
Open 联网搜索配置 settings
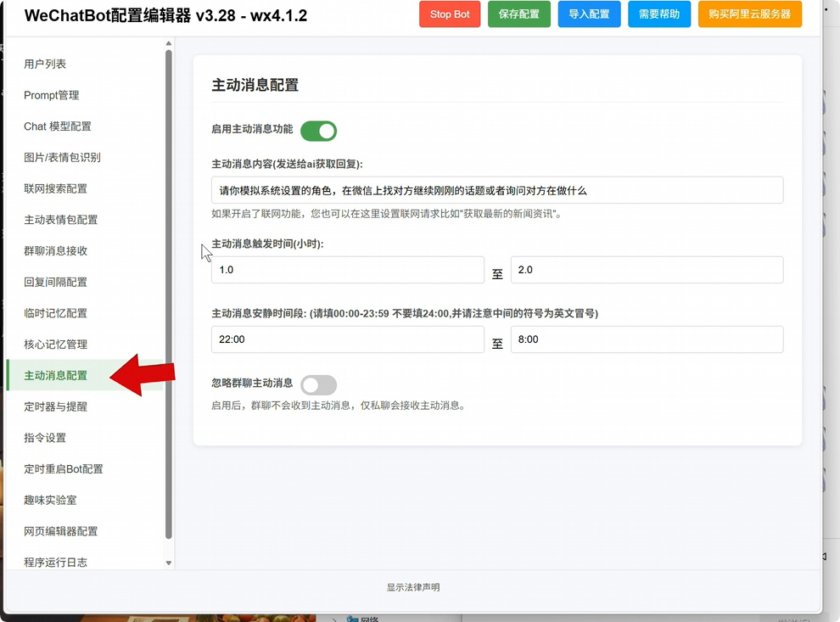pyautogui.click(x=86, y=188)
